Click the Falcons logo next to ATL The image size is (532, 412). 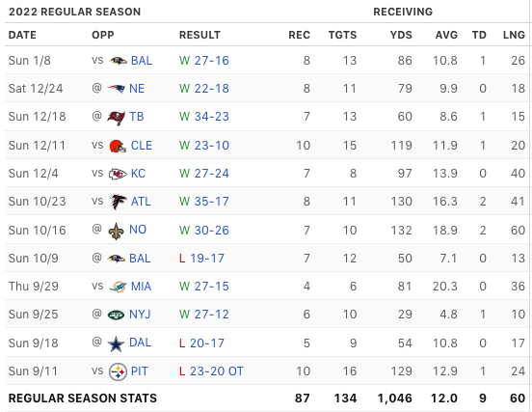coord(119,202)
